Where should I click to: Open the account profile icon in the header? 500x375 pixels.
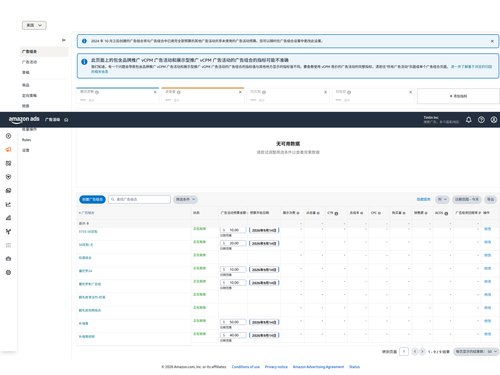pos(494,120)
